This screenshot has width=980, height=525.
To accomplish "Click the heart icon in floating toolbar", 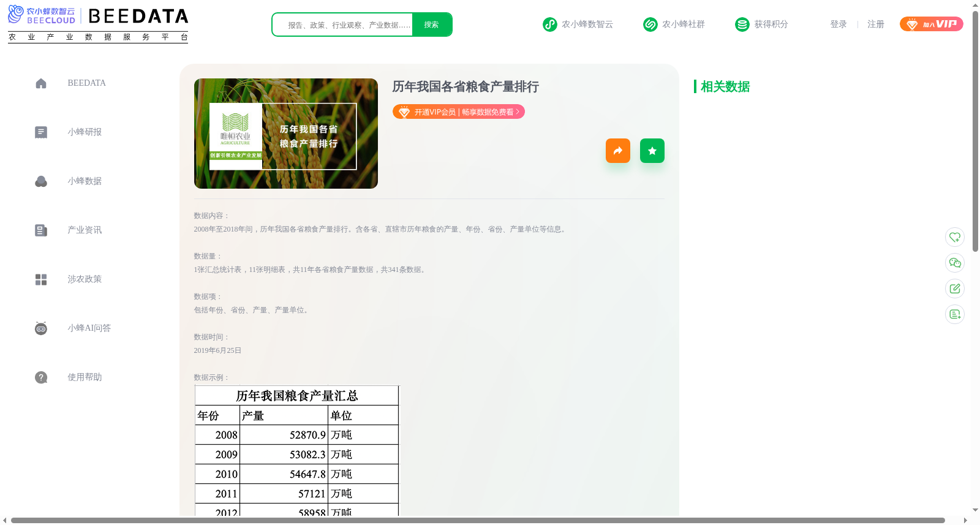I will [x=955, y=237].
